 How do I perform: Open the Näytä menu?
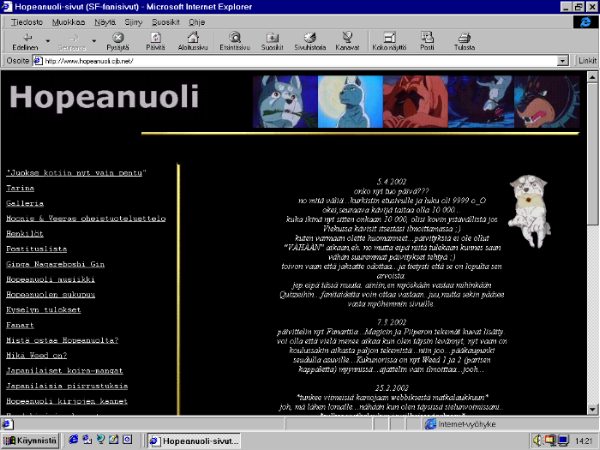tap(105, 19)
